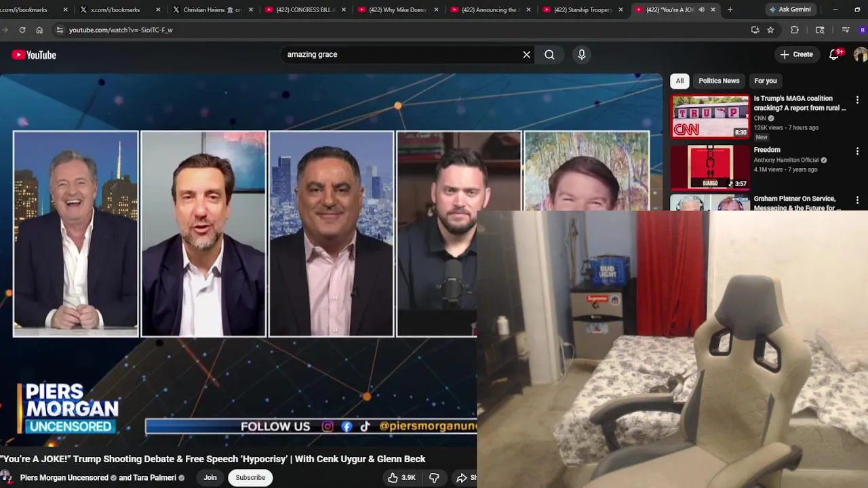Open options menu for the Freedom video
Screen dimensions: 868x488
tap(857, 151)
